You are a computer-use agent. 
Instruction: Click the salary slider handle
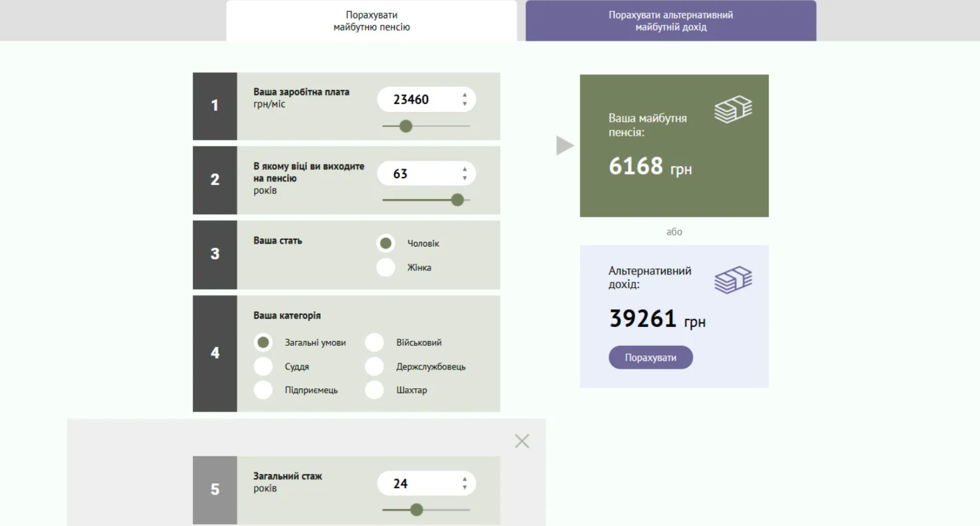(405, 126)
